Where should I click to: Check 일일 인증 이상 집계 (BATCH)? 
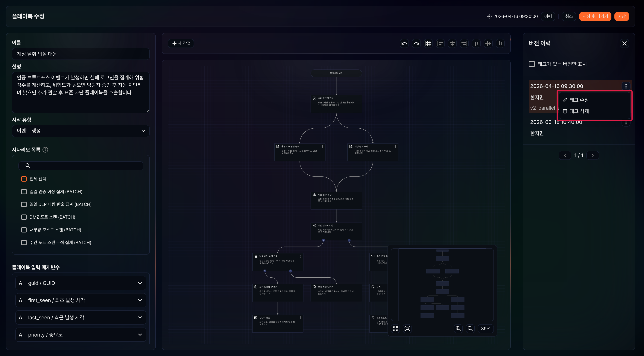(24, 191)
